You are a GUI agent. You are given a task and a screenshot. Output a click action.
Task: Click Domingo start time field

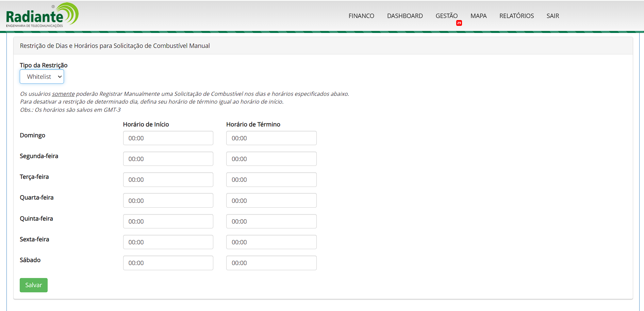click(168, 138)
